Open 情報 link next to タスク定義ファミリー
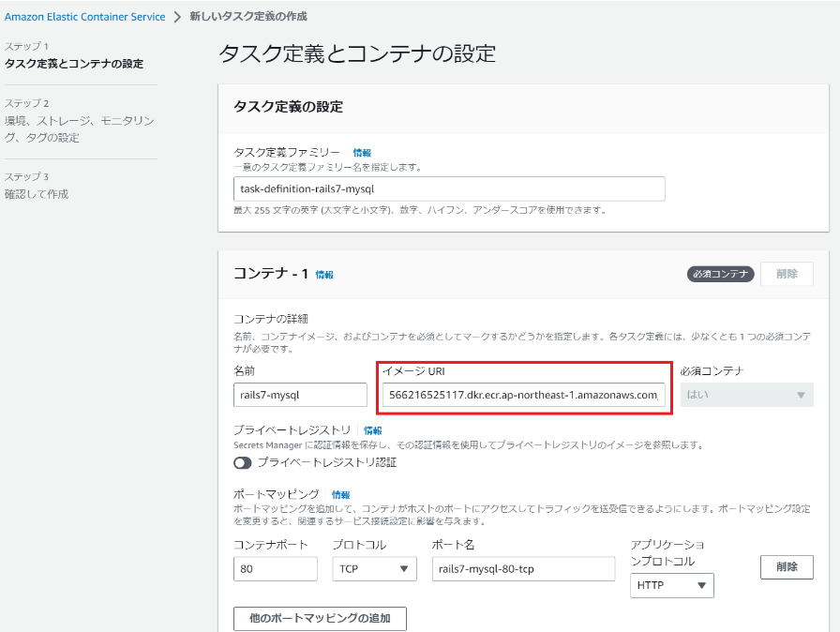The height and width of the screenshot is (632, 840). pyautogui.click(x=362, y=153)
